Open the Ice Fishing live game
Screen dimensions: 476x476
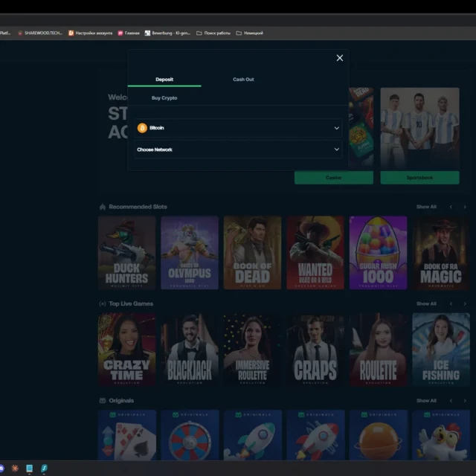pos(441,350)
